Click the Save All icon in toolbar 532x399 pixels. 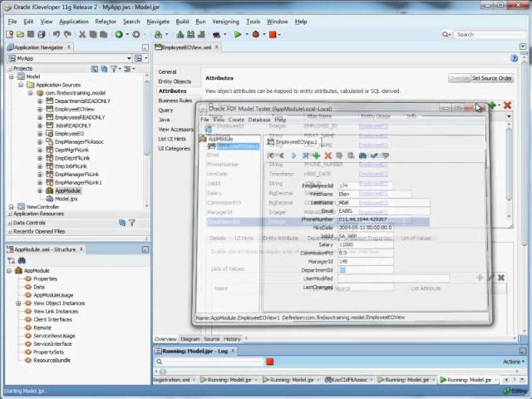pyautogui.click(x=42, y=34)
